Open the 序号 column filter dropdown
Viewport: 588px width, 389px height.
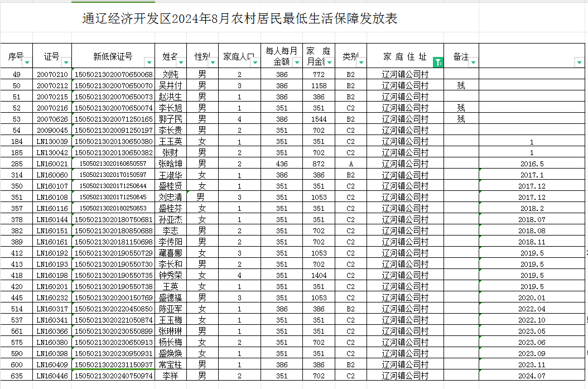tap(27, 63)
